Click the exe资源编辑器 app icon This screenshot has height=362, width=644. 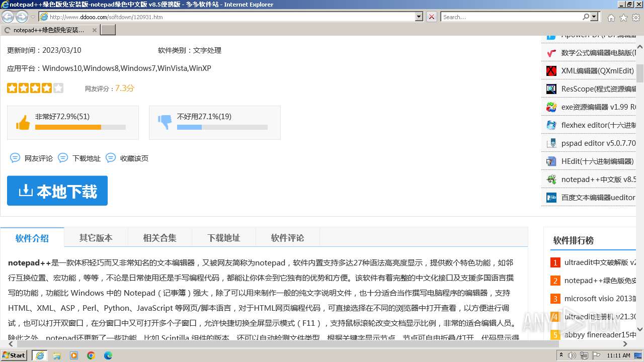[551, 107]
